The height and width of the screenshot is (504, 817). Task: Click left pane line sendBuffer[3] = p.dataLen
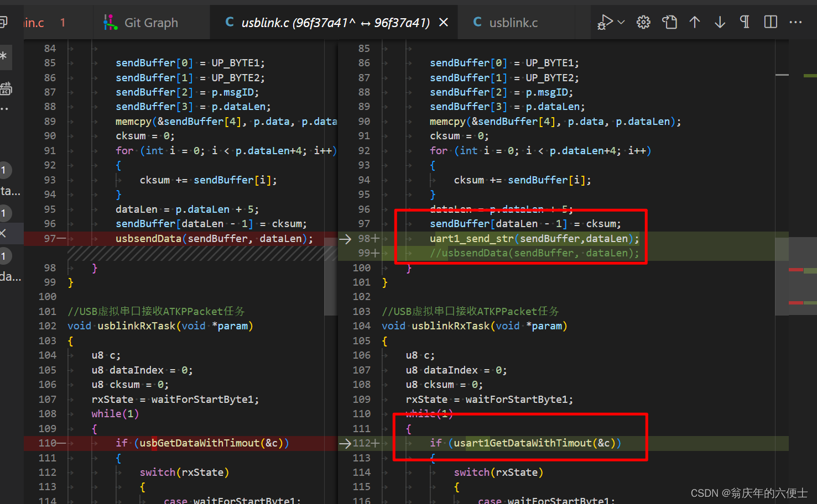click(193, 107)
